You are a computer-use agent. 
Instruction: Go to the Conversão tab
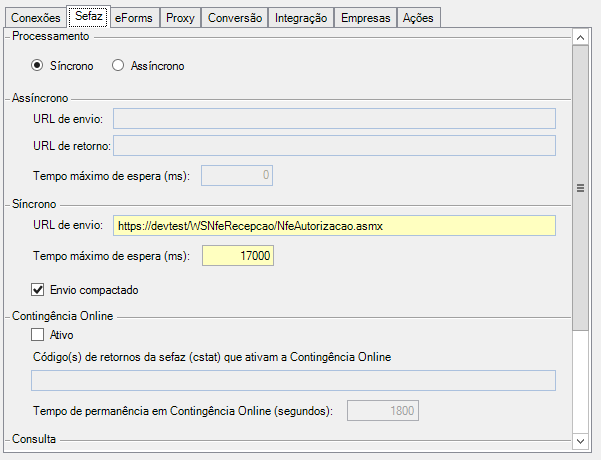click(x=235, y=18)
